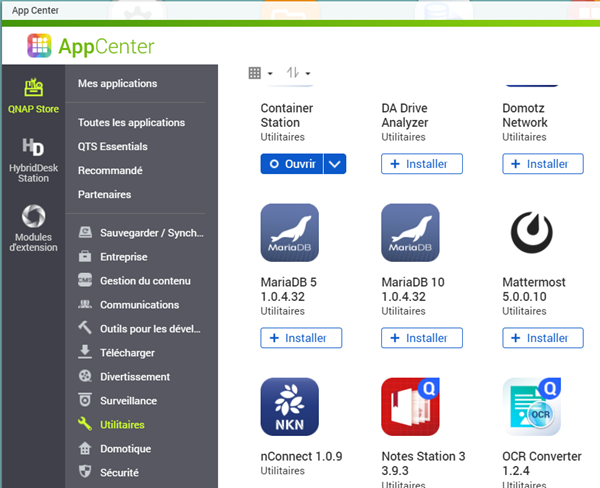Viewport: 600px width, 488px height.
Task: Open Communications category
Action: pos(139,305)
